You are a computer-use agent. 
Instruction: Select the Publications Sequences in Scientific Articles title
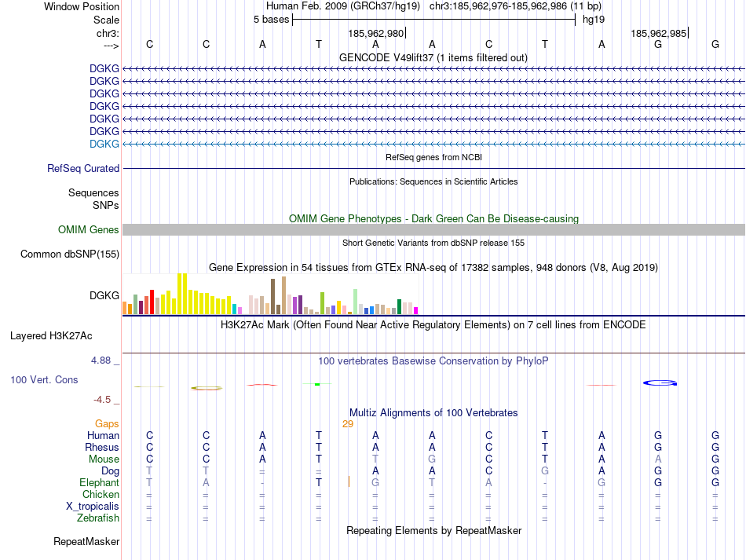(433, 181)
